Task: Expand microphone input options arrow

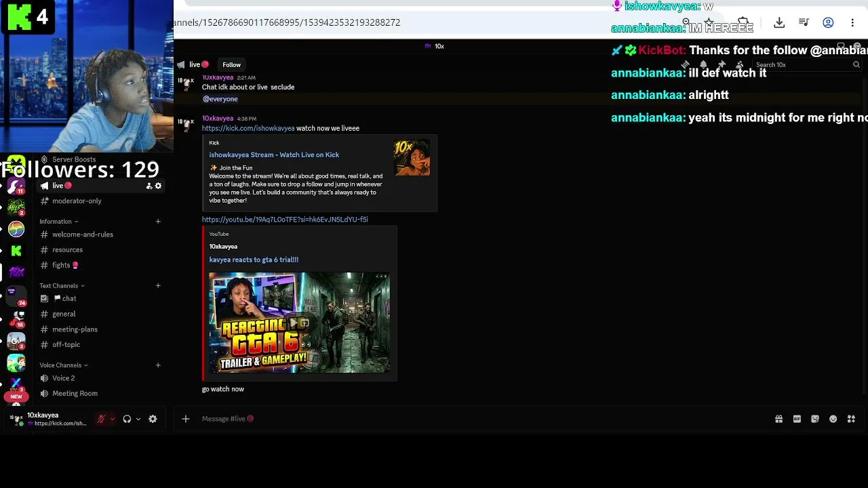Action: 113,419
